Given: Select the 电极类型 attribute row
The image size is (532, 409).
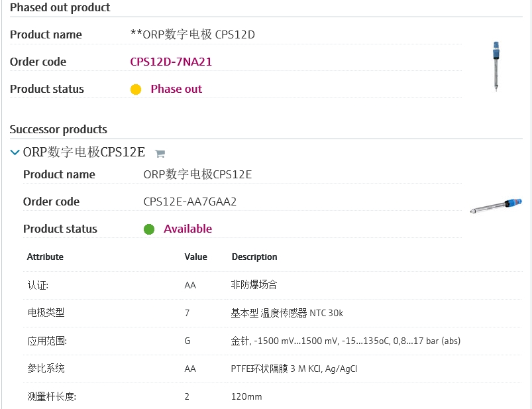Looking at the screenshot, I should pos(46,313).
